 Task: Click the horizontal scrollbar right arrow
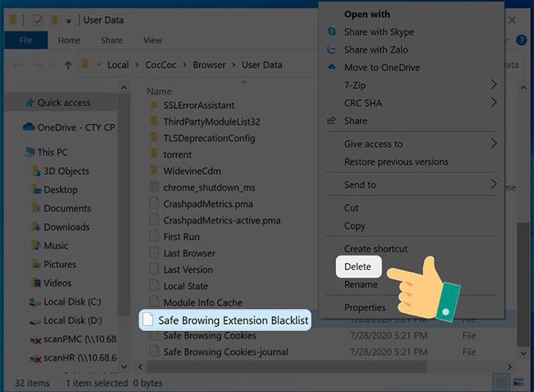510,367
